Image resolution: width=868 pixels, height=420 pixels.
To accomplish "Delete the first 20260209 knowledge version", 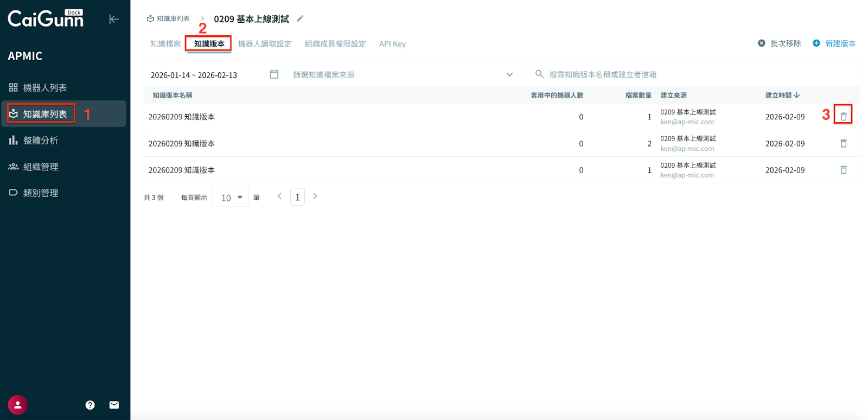I will (843, 116).
